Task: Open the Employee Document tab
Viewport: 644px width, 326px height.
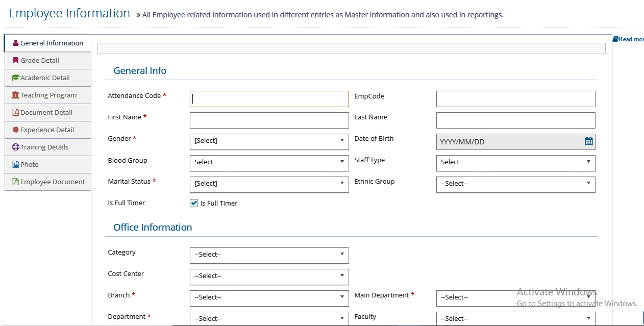Action: click(x=48, y=182)
